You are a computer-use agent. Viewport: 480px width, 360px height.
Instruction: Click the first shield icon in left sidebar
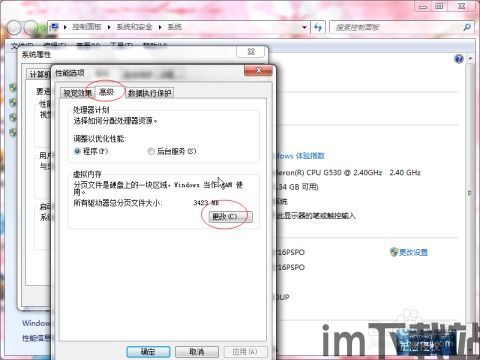coord(13,87)
